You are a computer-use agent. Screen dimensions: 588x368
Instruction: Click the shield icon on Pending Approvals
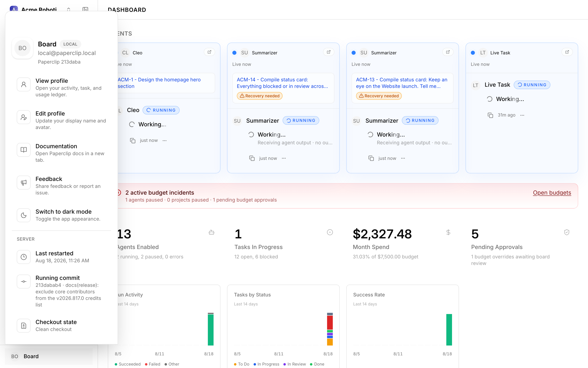[567, 232]
